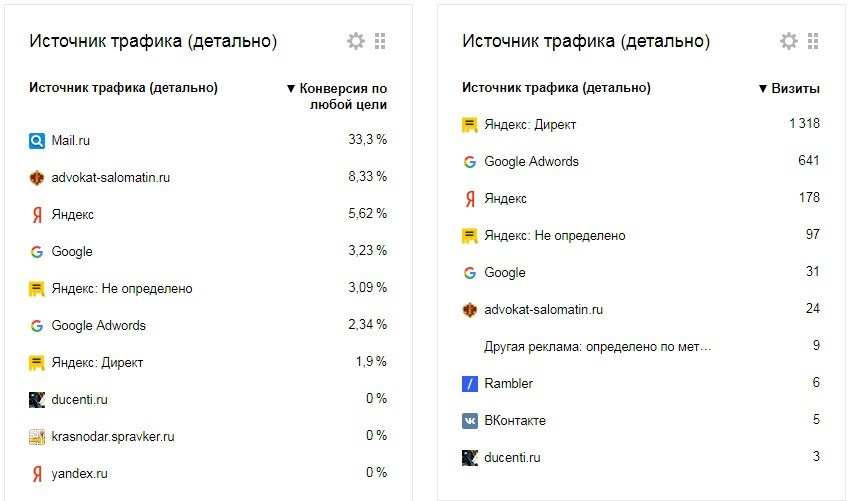Screen dimensions: 850x501
Task: Click the krasnodar.spravker.ru favicon
Action: pos(36,437)
